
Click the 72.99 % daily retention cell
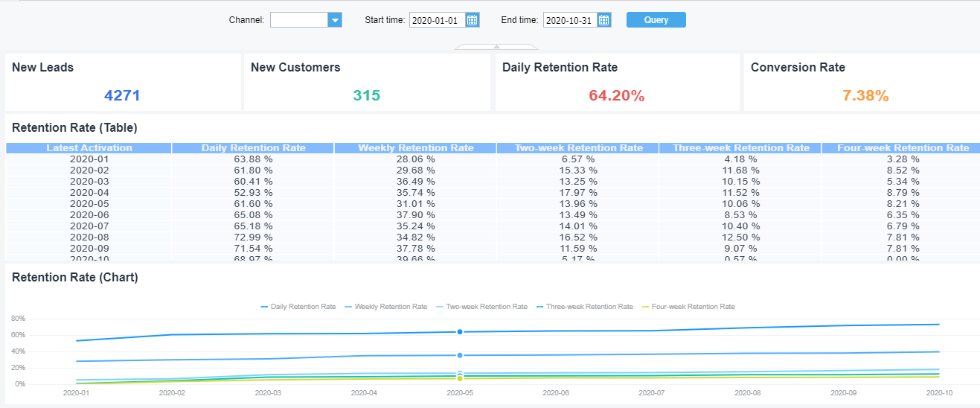(253, 237)
